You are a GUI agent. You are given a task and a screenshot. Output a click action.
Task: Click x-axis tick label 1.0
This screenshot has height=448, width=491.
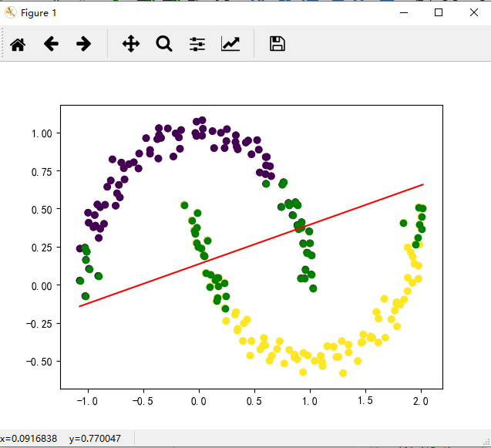(310, 401)
